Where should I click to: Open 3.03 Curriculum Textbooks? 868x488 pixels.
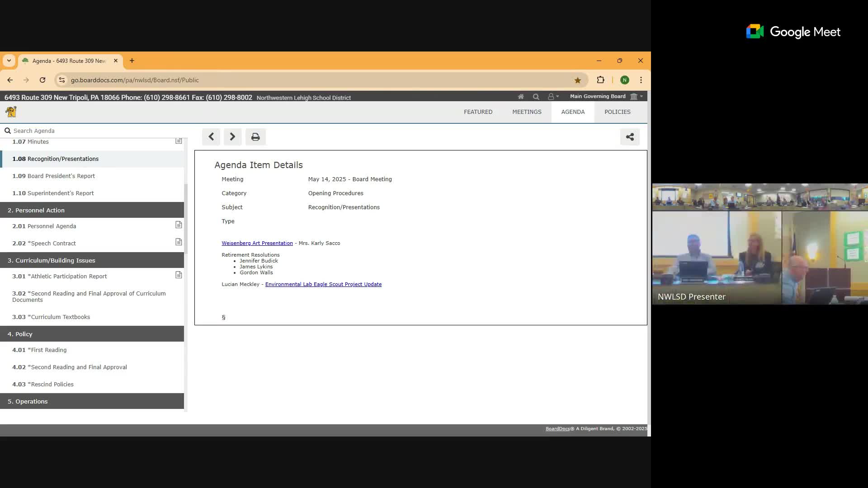92,317
